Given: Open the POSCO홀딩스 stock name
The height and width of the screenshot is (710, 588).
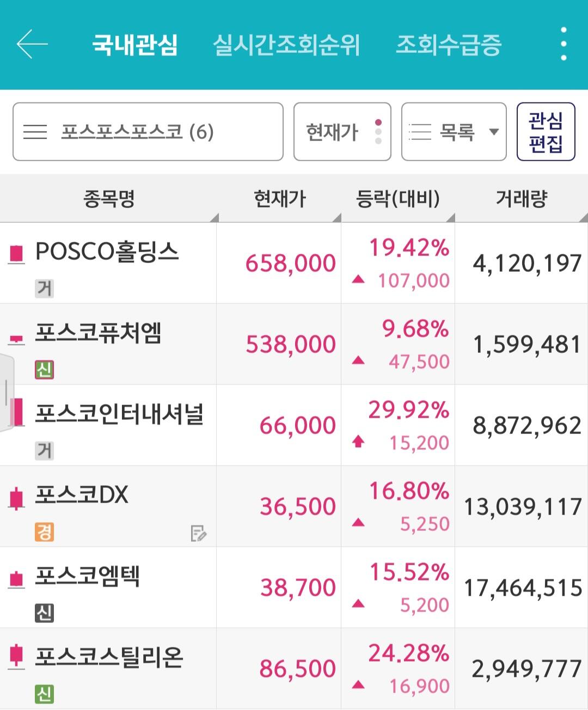Looking at the screenshot, I should (x=107, y=252).
